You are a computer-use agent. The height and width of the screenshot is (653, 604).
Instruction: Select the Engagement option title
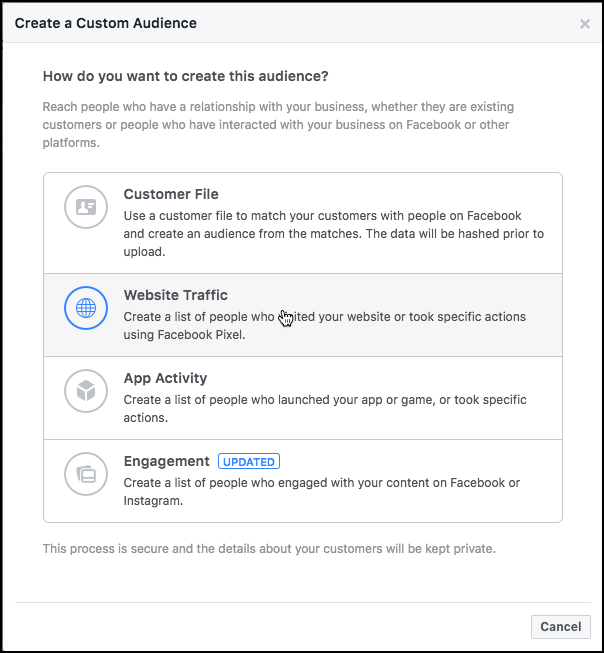[x=166, y=461]
